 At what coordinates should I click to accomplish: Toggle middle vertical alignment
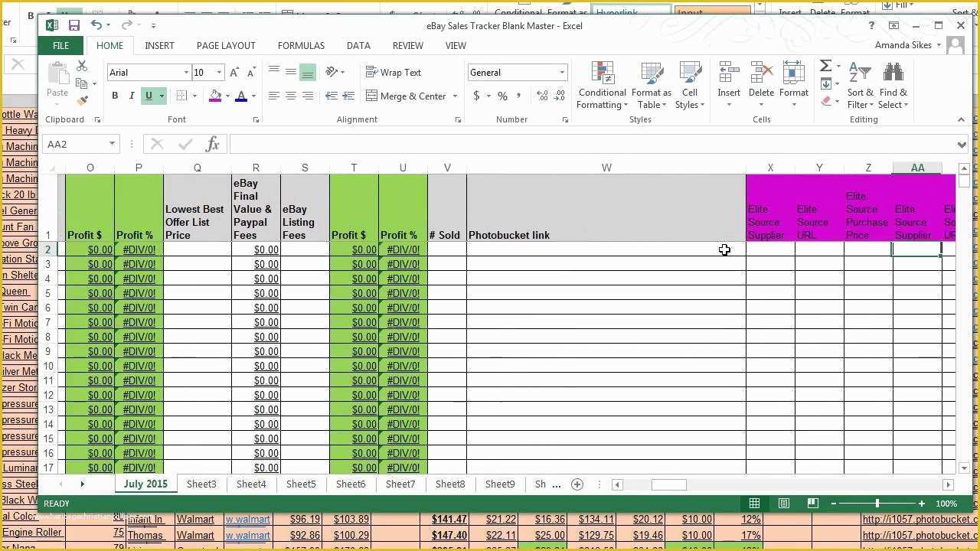pyautogui.click(x=291, y=72)
